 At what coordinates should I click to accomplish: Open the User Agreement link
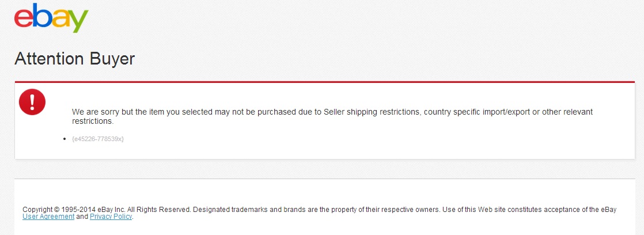pyautogui.click(x=48, y=217)
